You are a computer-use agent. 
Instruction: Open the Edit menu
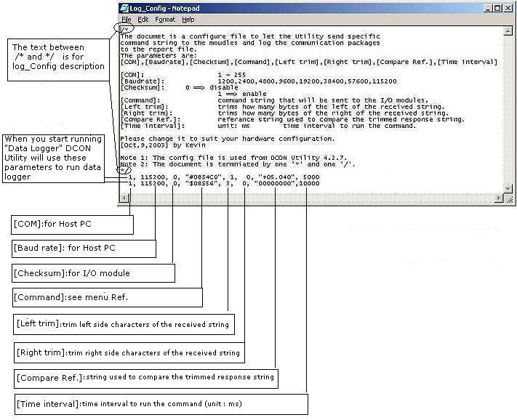[143, 20]
